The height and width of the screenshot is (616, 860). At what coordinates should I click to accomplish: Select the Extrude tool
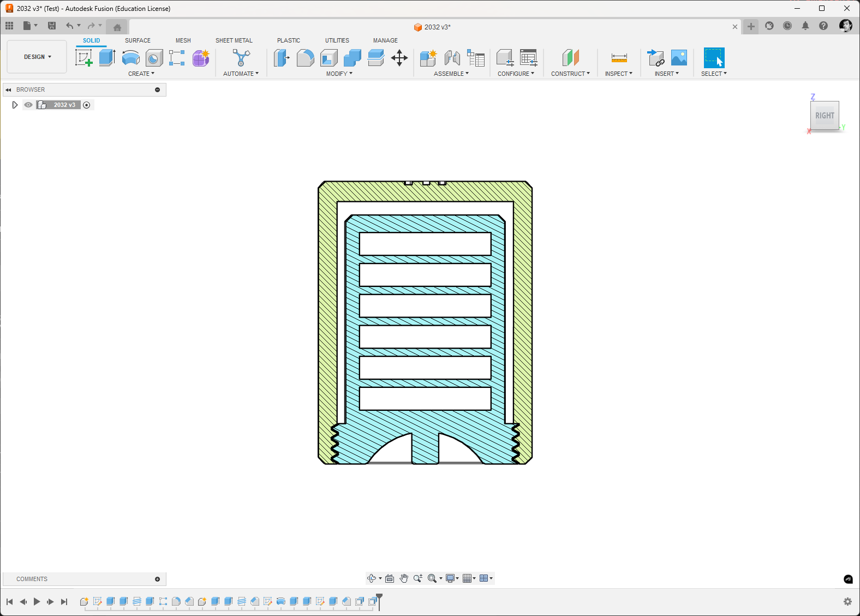click(107, 58)
